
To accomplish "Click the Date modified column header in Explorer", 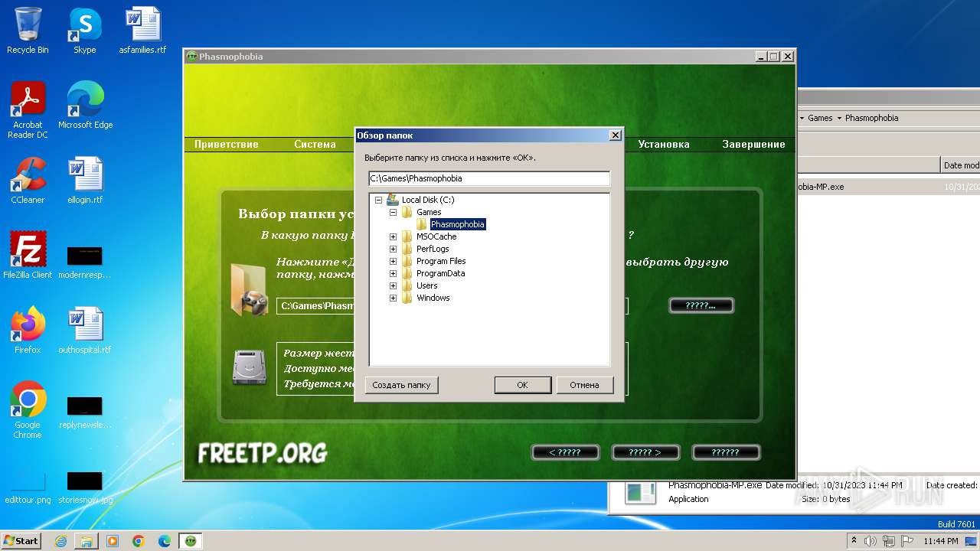I will pyautogui.click(x=960, y=165).
